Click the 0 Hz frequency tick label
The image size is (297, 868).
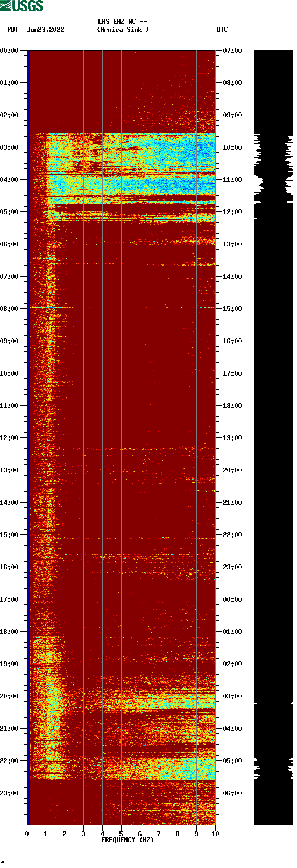pyautogui.click(x=27, y=834)
